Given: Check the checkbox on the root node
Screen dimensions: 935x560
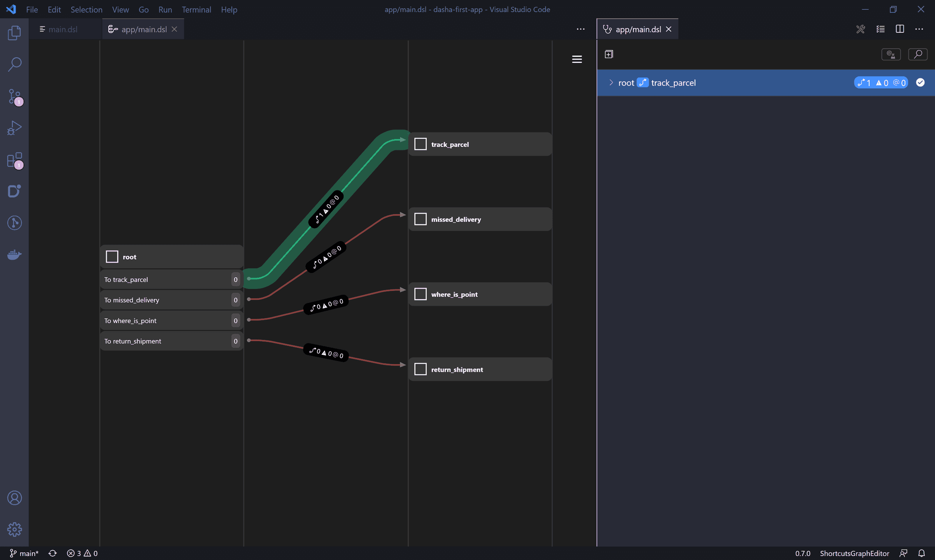Looking at the screenshot, I should 112,256.
